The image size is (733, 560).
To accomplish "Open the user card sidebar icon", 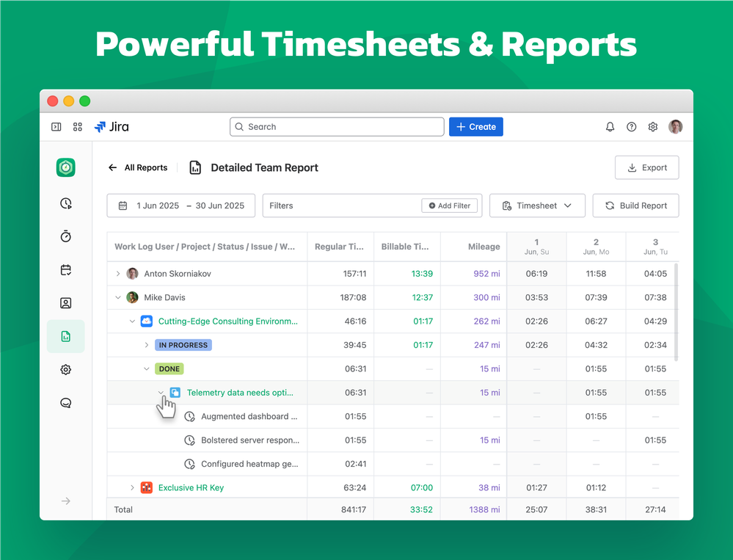I will (x=66, y=303).
